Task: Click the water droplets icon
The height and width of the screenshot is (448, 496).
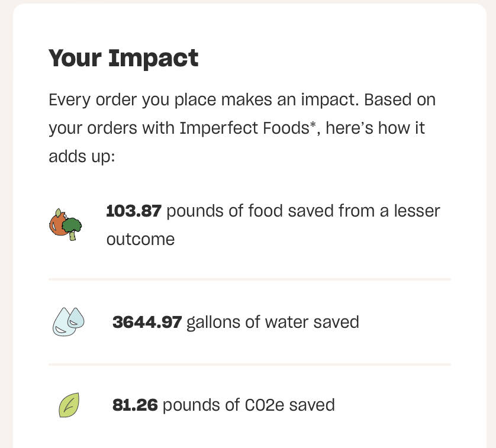Action: (69, 321)
